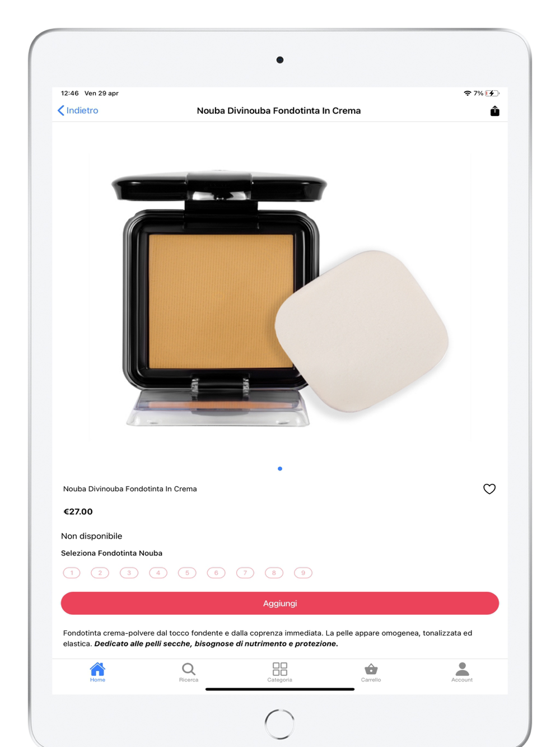The width and height of the screenshot is (560, 747).
Task: Select foundation shade option 9
Action: (x=303, y=573)
